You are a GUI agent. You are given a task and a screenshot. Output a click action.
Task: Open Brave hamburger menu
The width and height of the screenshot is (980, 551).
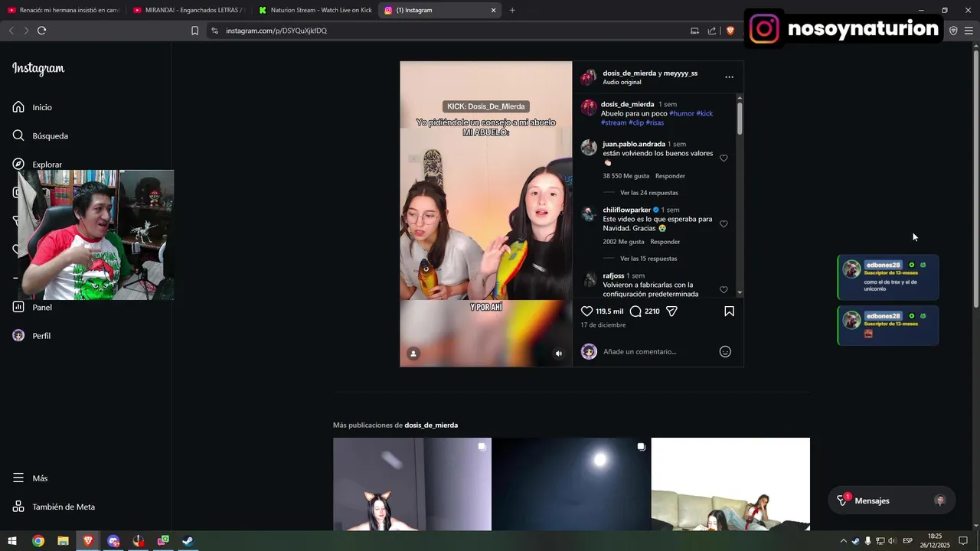[x=969, y=31]
